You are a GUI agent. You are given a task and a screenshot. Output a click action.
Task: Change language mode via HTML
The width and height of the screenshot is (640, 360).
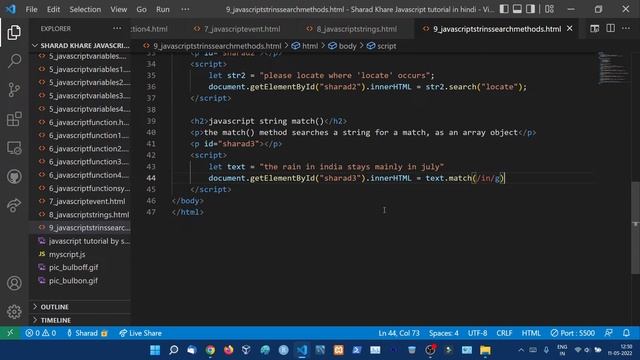(531, 333)
